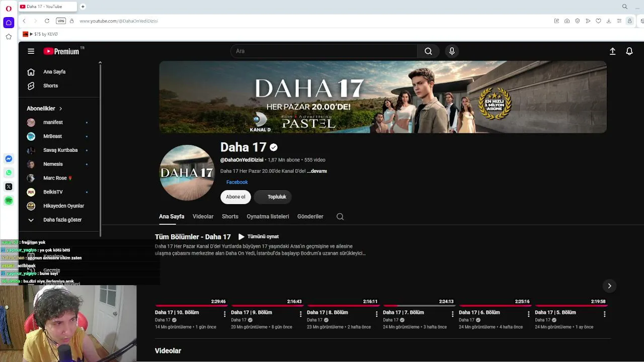Go back to the previous page
Screen dimensions: 644x362
click(x=24, y=21)
